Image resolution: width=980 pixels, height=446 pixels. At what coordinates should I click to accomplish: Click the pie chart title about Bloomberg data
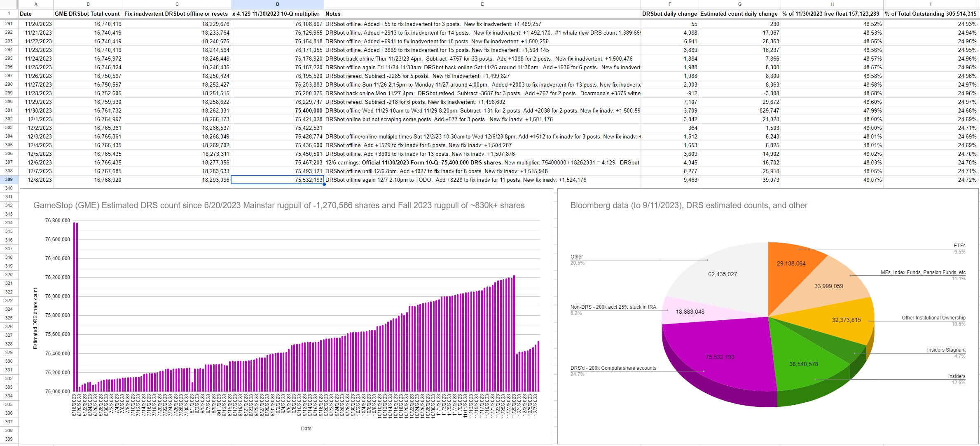[689, 205]
